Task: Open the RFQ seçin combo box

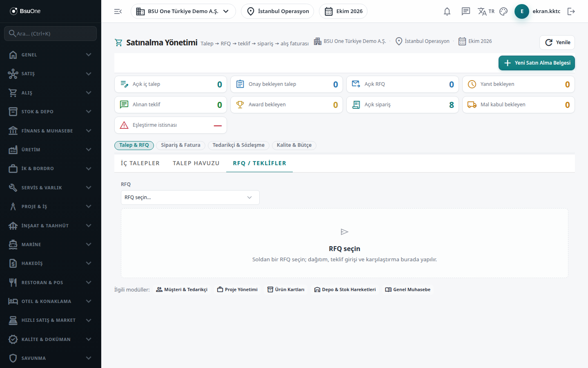Action: pos(190,197)
